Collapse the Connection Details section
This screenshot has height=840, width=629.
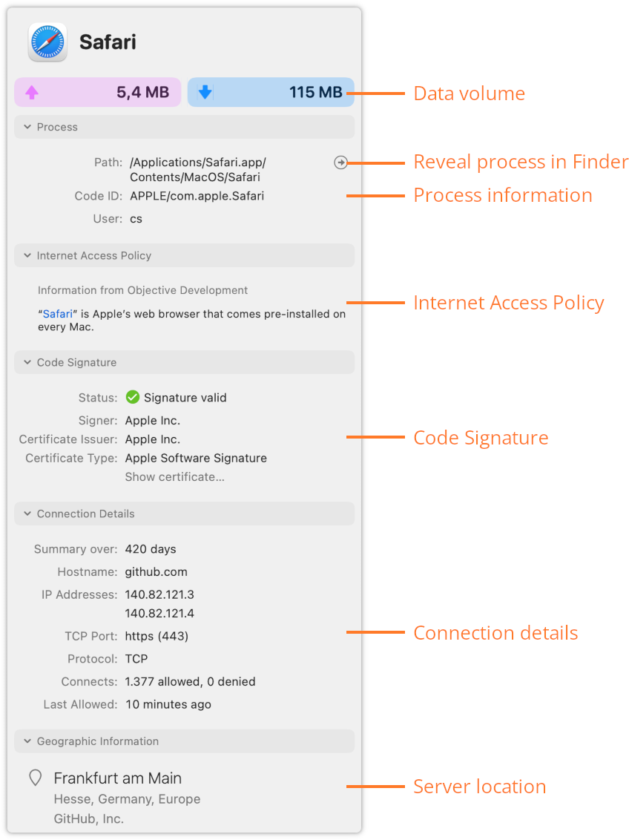[27, 513]
